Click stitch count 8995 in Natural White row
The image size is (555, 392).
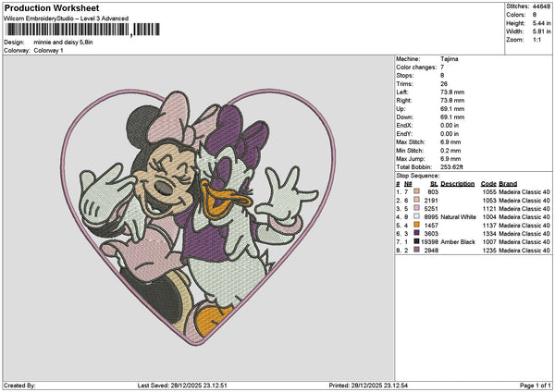(x=431, y=216)
